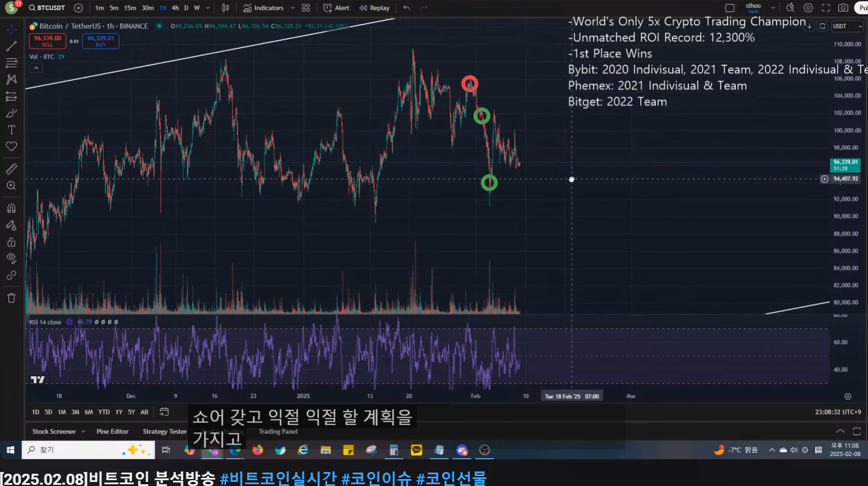868x486 pixels.
Task: Open the Stock Screener tab
Action: [54, 432]
